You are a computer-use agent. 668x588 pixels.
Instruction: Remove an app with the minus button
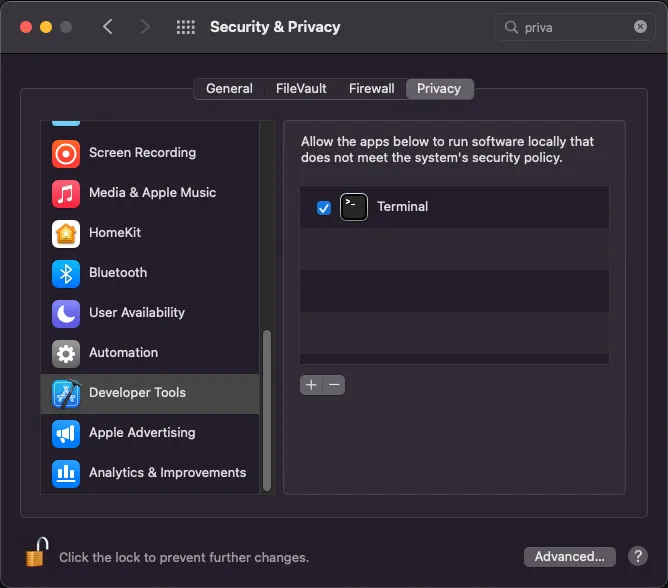pyautogui.click(x=334, y=385)
